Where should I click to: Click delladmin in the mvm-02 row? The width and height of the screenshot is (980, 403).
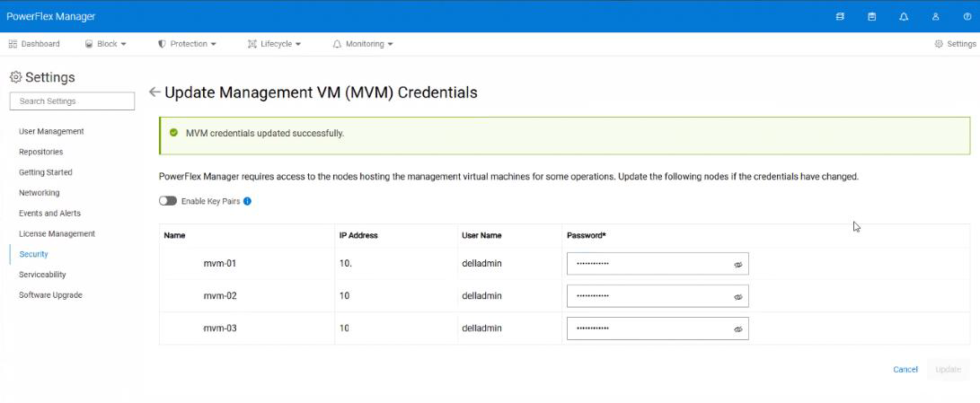coord(481,296)
